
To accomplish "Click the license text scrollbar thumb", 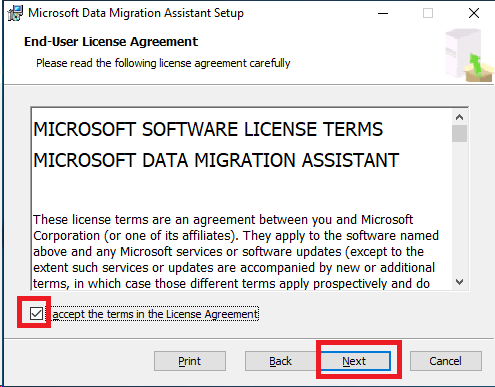I will (460, 134).
